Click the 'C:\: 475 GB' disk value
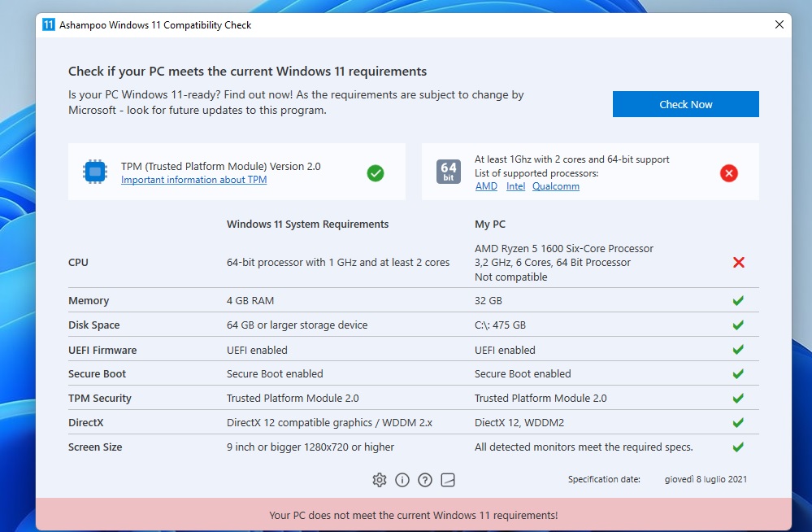 pyautogui.click(x=500, y=325)
